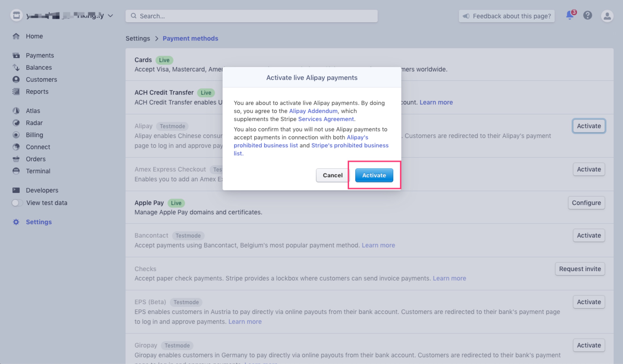623x364 pixels.
Task: Click Activate for Bancontact
Action: coord(589,235)
